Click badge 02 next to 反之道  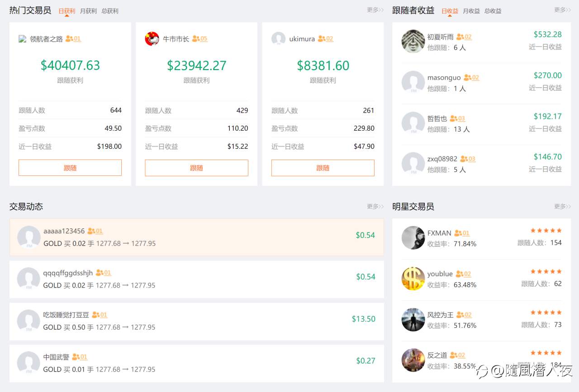point(458,355)
